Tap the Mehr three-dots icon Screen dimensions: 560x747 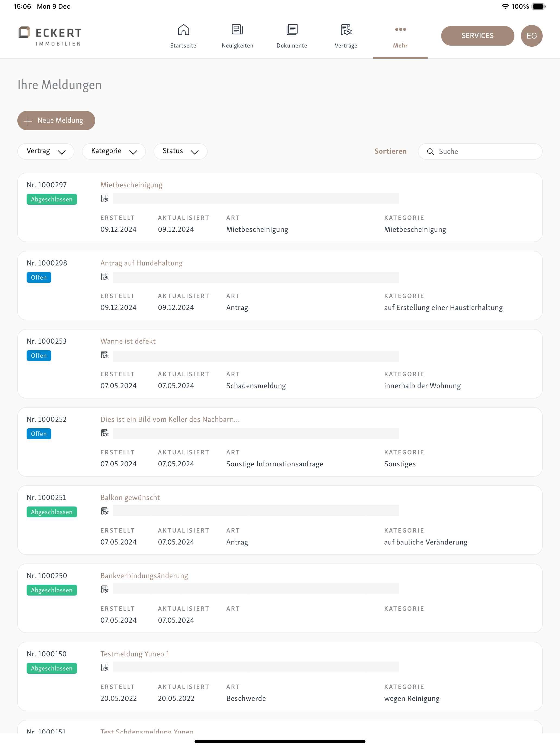[400, 30]
